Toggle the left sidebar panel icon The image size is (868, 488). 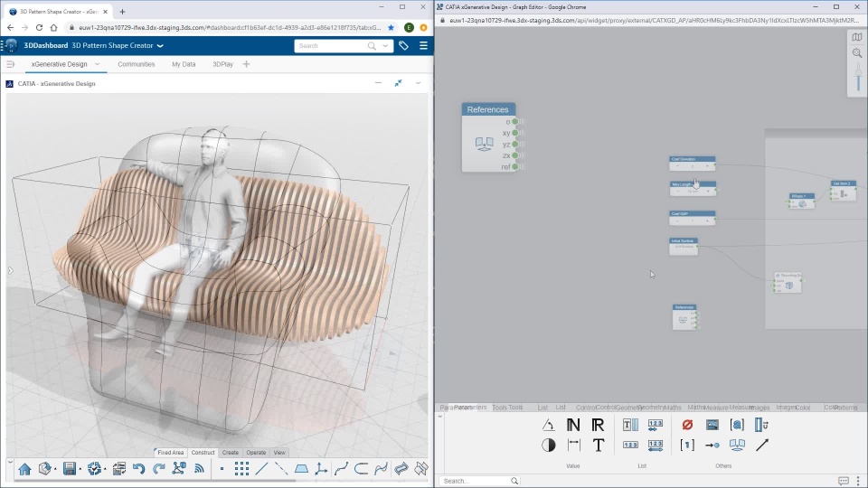point(11,64)
